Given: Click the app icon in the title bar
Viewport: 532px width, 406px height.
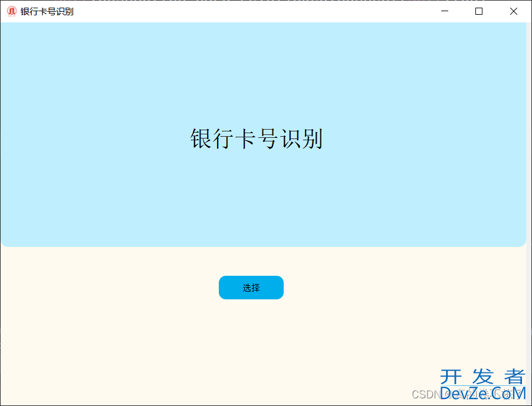Looking at the screenshot, I should click(x=12, y=11).
